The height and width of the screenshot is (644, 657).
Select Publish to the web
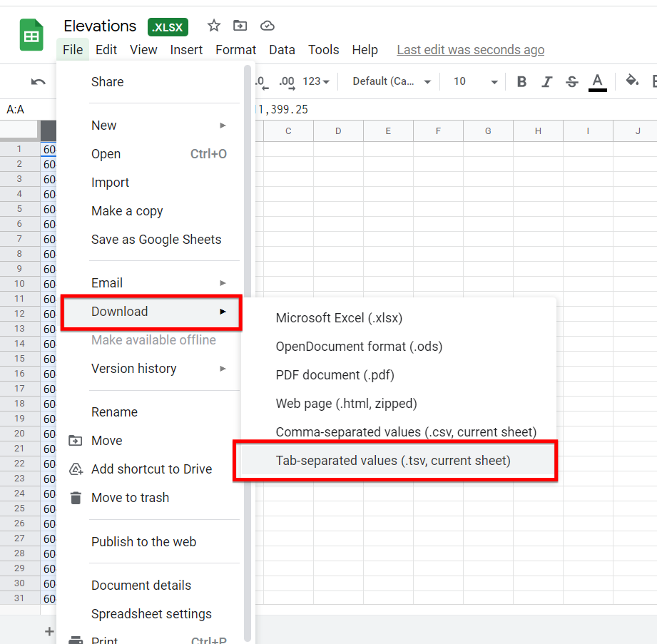click(151, 541)
